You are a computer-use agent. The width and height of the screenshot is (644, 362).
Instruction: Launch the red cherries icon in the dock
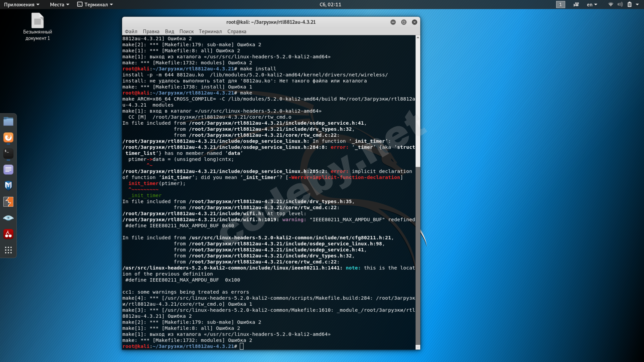pos(8,234)
